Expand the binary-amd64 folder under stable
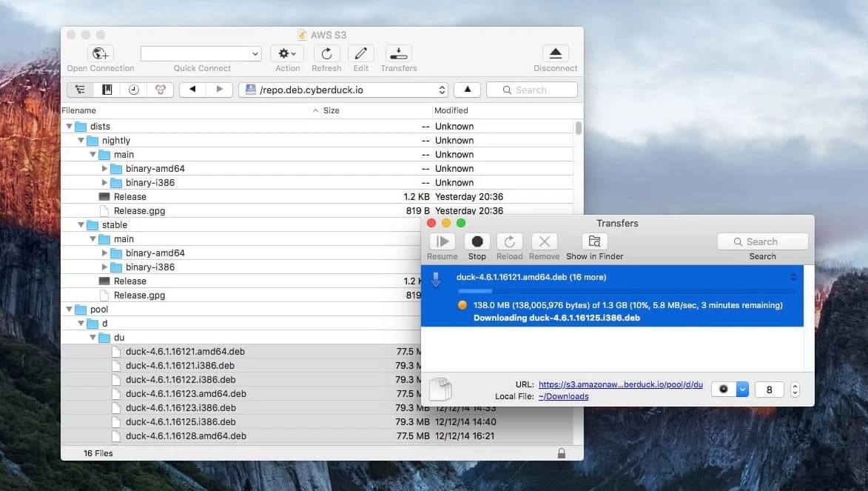The height and width of the screenshot is (491, 868). (106, 253)
